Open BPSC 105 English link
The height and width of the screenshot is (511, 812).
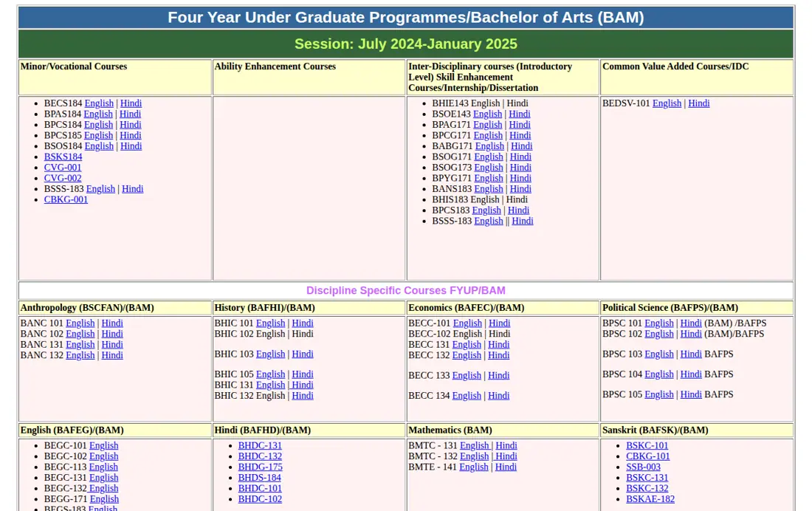point(658,394)
